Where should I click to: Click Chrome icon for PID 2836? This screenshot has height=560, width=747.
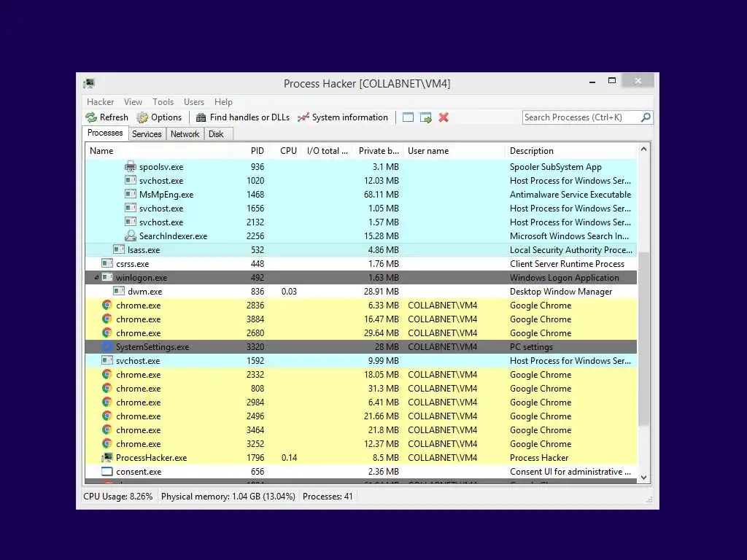107,305
